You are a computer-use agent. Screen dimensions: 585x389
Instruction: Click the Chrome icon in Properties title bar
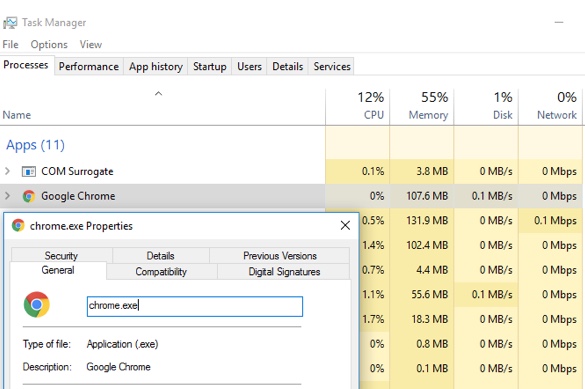point(18,226)
